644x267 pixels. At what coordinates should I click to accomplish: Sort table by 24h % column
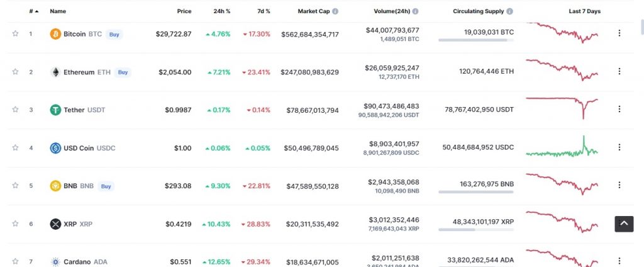(222, 11)
